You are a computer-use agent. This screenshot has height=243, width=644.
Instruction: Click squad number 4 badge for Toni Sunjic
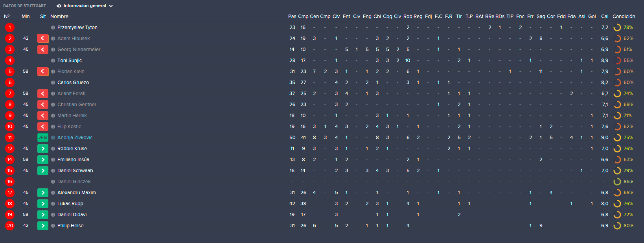(x=10, y=61)
